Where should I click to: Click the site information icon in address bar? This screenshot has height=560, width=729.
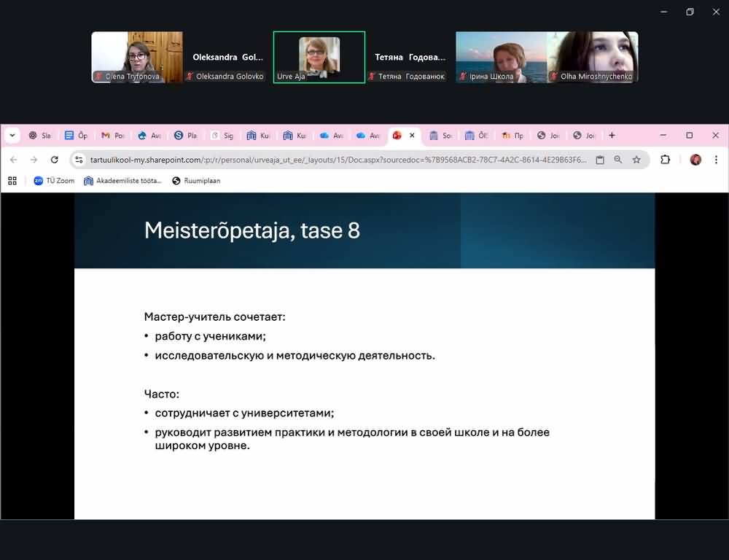[79, 160]
